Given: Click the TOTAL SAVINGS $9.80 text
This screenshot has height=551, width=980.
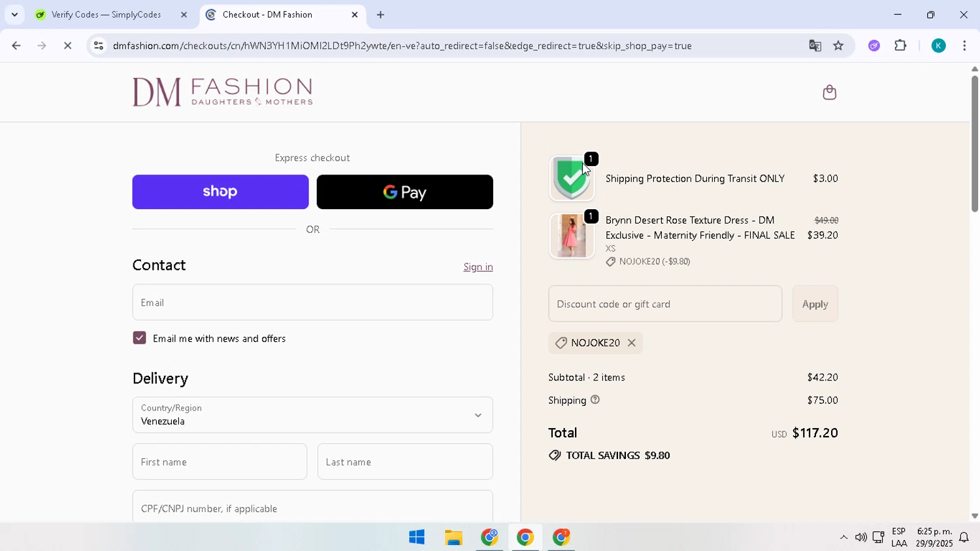Looking at the screenshot, I should tap(618, 456).
